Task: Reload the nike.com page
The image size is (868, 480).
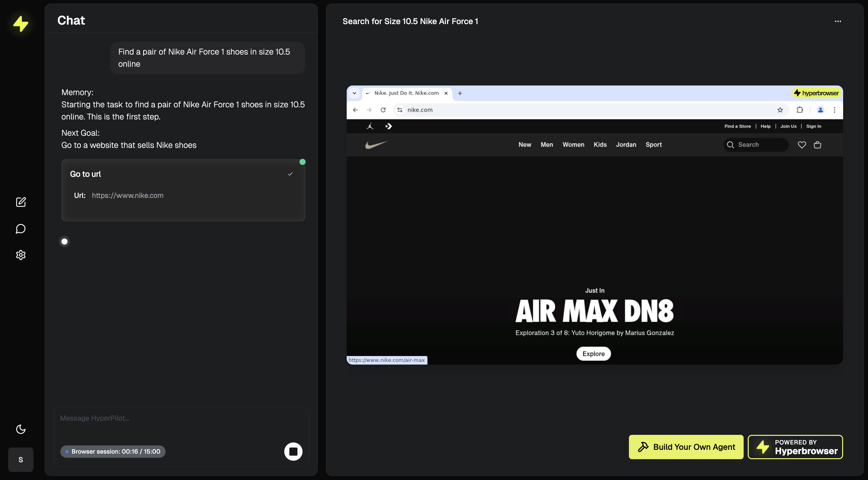Action: pos(383,110)
